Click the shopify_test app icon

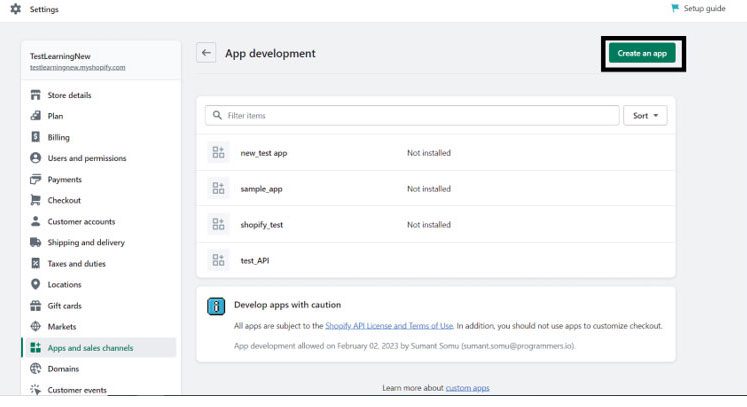(x=218, y=224)
